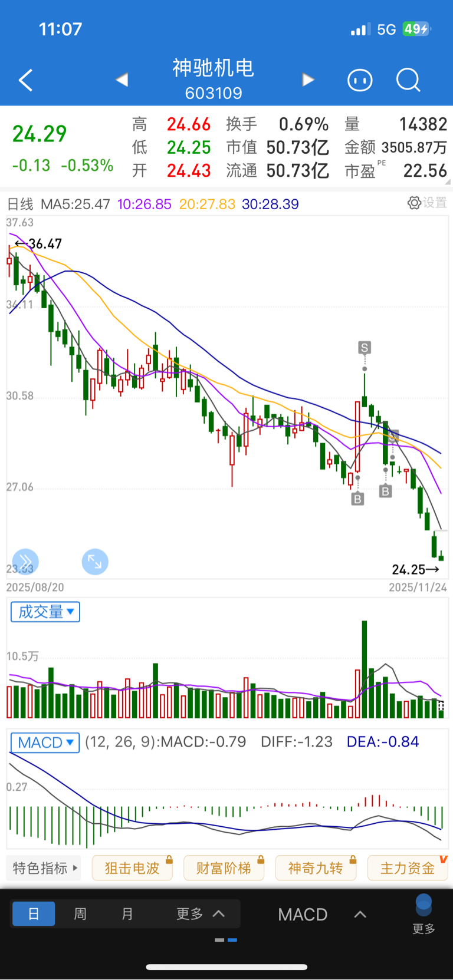Expand the 更多 period options with chevron
This screenshot has height=980, width=453.
pyautogui.click(x=201, y=914)
